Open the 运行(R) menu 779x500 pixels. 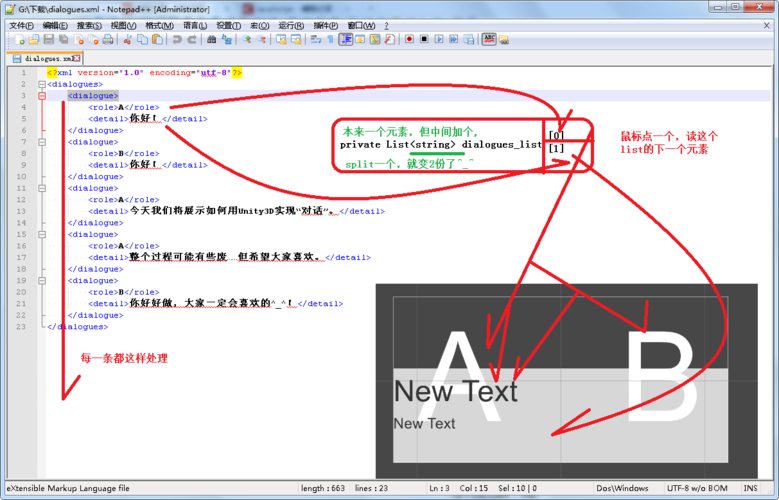[x=291, y=25]
